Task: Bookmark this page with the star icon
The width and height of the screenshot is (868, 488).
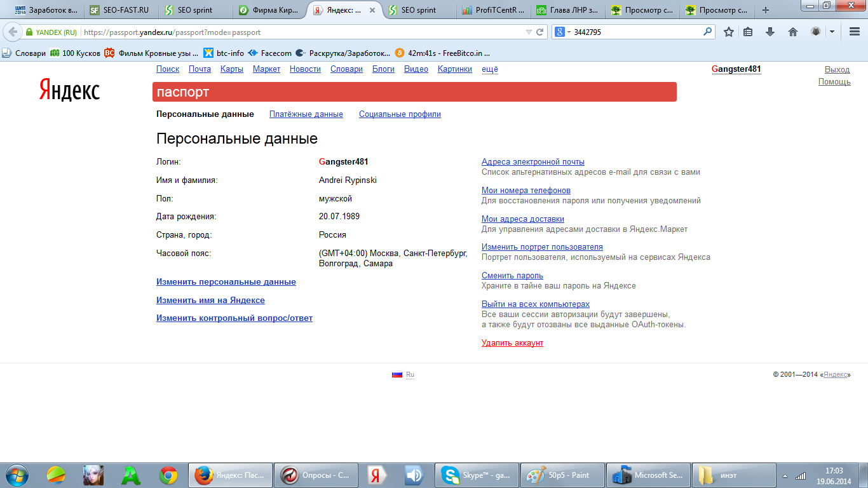Action: coord(729,32)
